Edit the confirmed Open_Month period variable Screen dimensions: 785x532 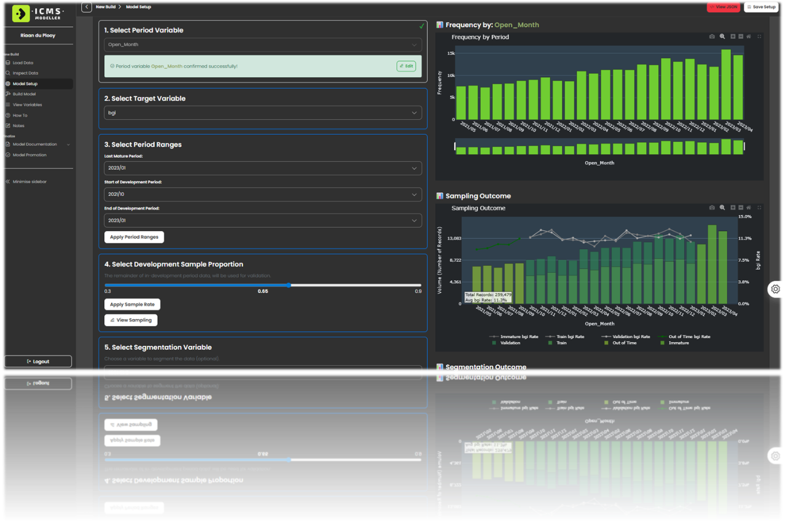pos(406,66)
